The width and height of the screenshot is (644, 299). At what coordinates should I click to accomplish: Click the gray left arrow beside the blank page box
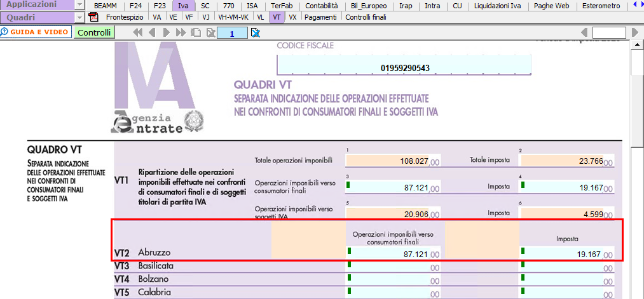click(584, 33)
